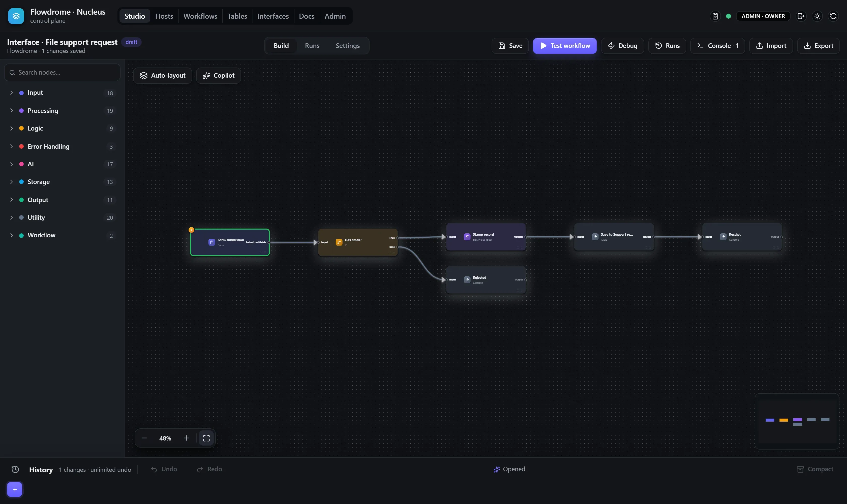Click the Flowdrome logo icon
Screen dimensions: 847x504
16,16
